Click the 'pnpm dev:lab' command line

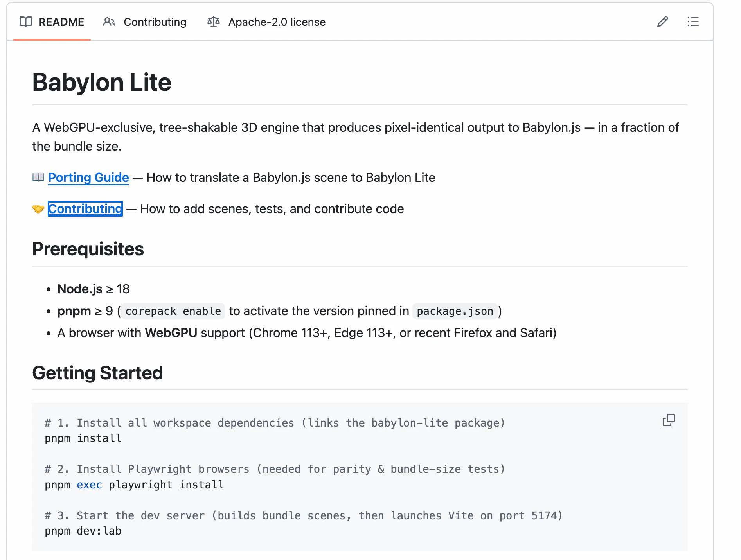point(83,531)
